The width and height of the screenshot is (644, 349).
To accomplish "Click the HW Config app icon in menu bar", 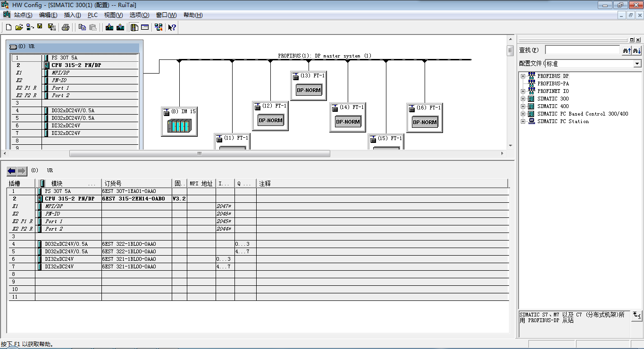I will click(x=6, y=15).
